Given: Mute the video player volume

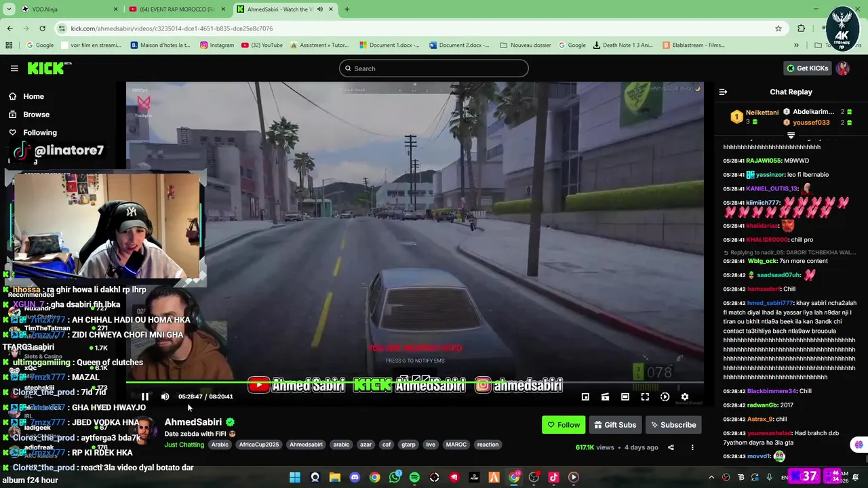Looking at the screenshot, I should [165, 396].
